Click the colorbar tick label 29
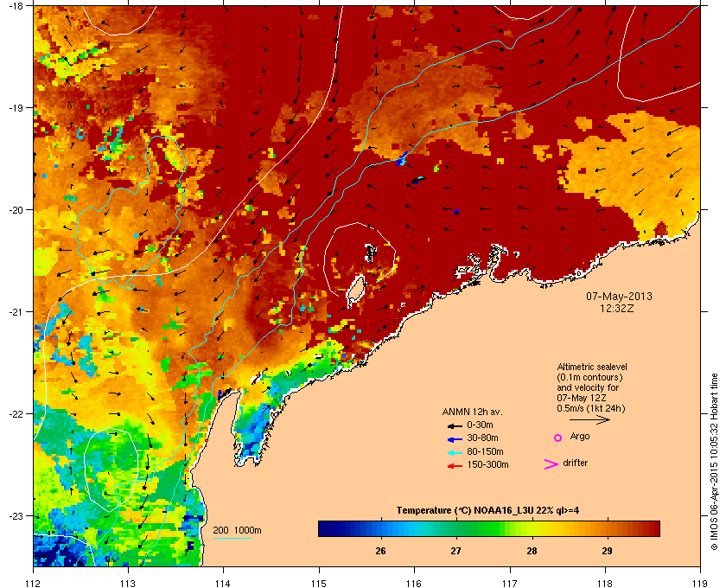The image size is (726, 588). tap(607, 552)
